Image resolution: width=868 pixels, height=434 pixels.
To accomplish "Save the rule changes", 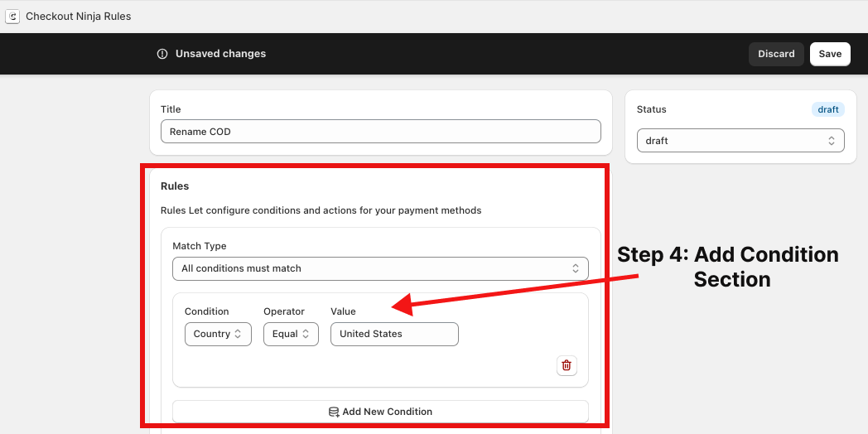I will point(830,54).
